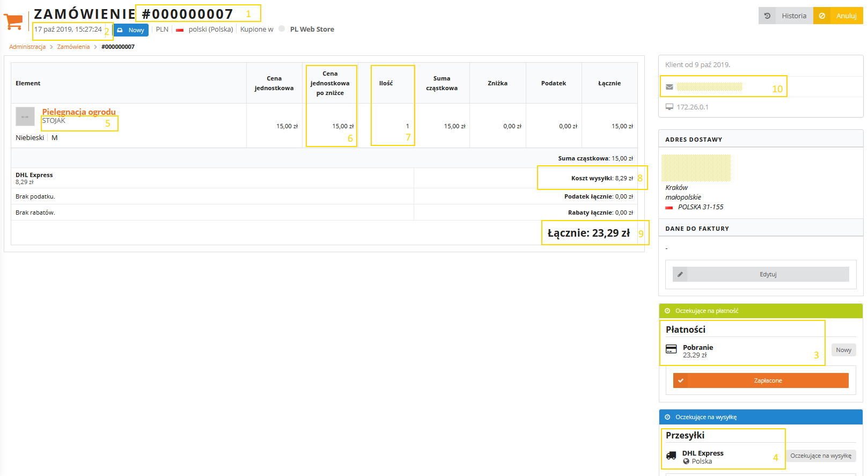
Task: Click the grey circle before PL Web Store
Action: click(282, 29)
